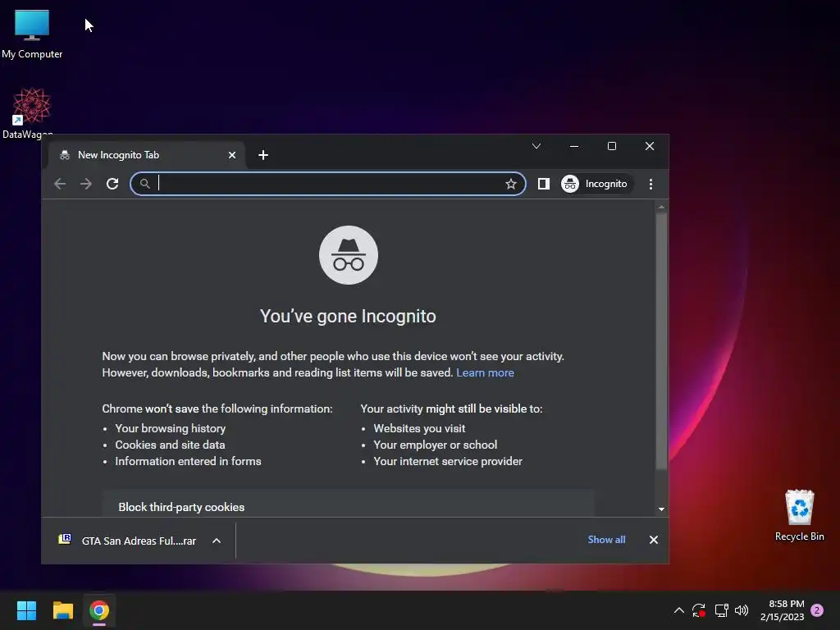Click the Chrome back arrow
The height and width of the screenshot is (630, 840).
tap(60, 184)
